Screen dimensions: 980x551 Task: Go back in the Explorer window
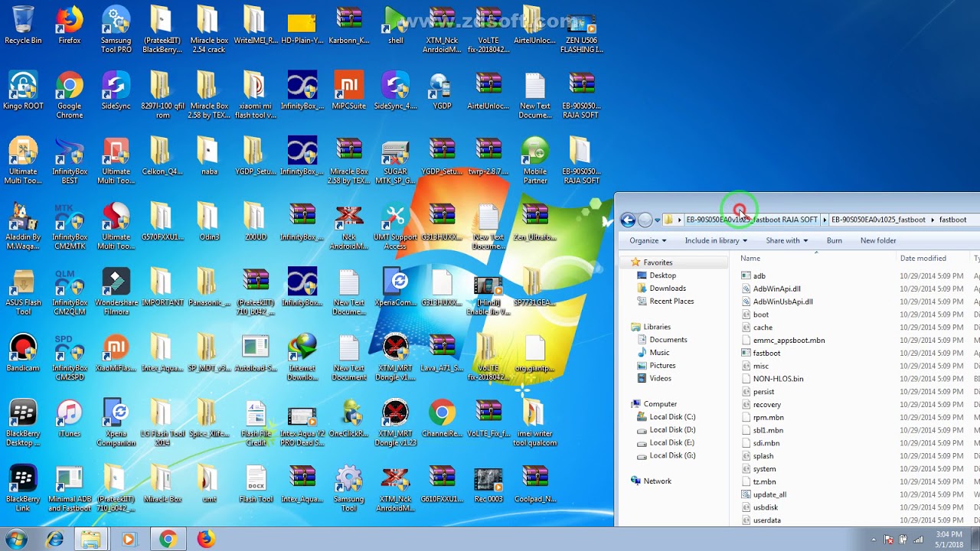pyautogui.click(x=629, y=220)
